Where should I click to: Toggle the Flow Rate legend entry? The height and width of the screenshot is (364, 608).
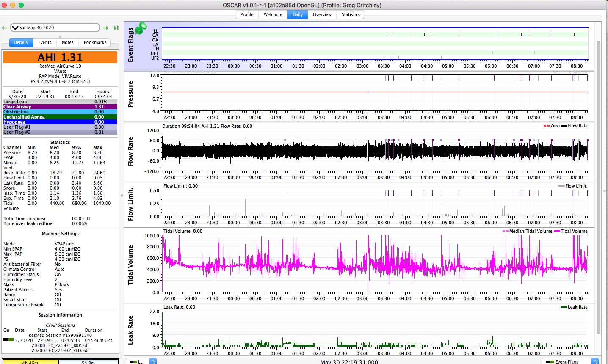click(x=574, y=126)
